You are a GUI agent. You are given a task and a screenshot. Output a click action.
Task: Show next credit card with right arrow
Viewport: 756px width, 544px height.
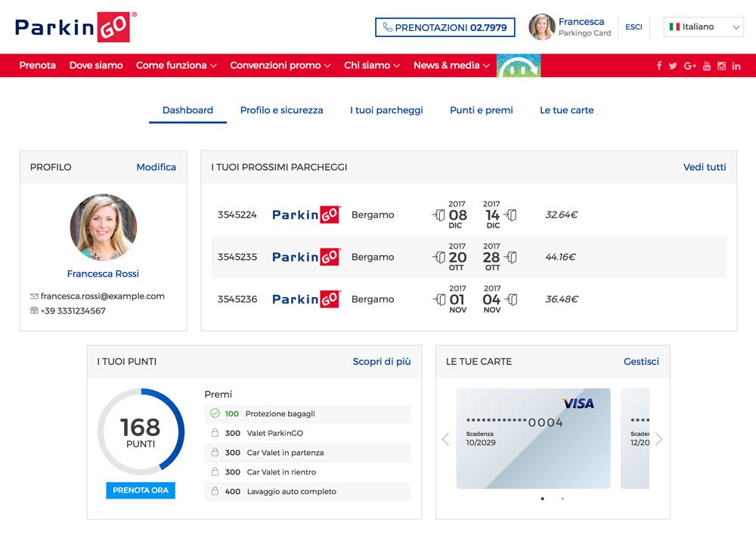pos(658,439)
